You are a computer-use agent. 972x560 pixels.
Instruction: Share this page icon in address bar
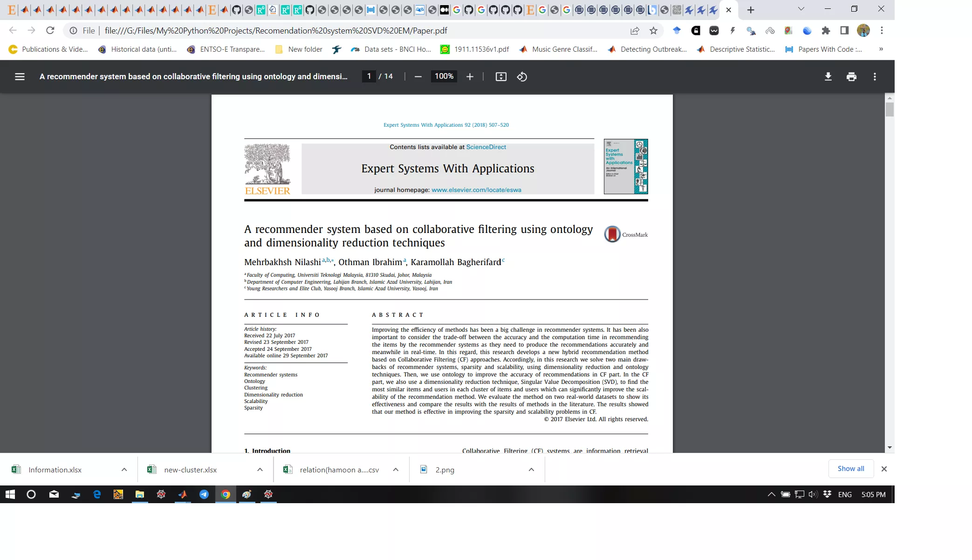click(x=635, y=30)
